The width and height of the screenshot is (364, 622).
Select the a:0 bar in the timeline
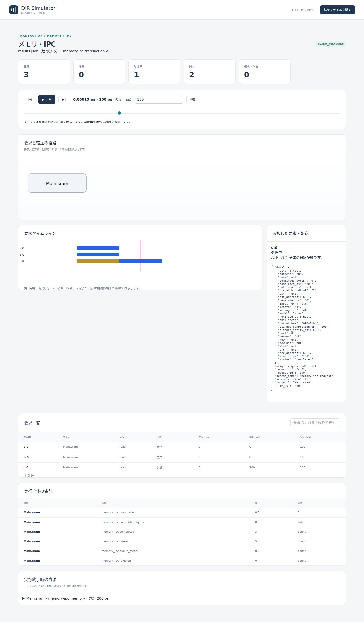tap(98, 248)
